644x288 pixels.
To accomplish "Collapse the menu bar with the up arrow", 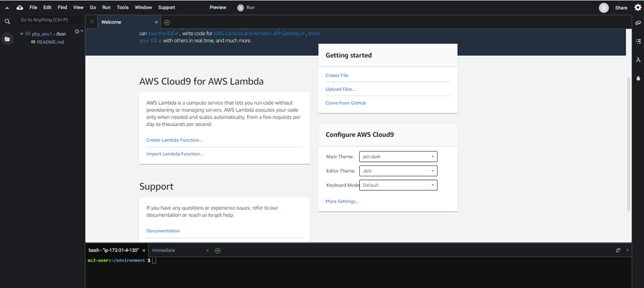I will point(7,8).
